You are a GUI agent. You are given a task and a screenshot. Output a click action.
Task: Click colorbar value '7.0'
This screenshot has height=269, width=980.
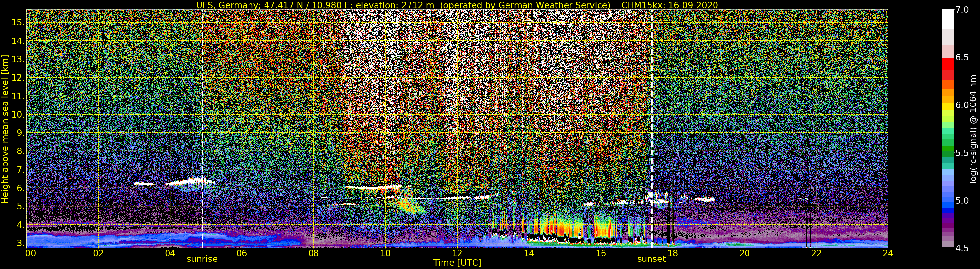[962, 10]
